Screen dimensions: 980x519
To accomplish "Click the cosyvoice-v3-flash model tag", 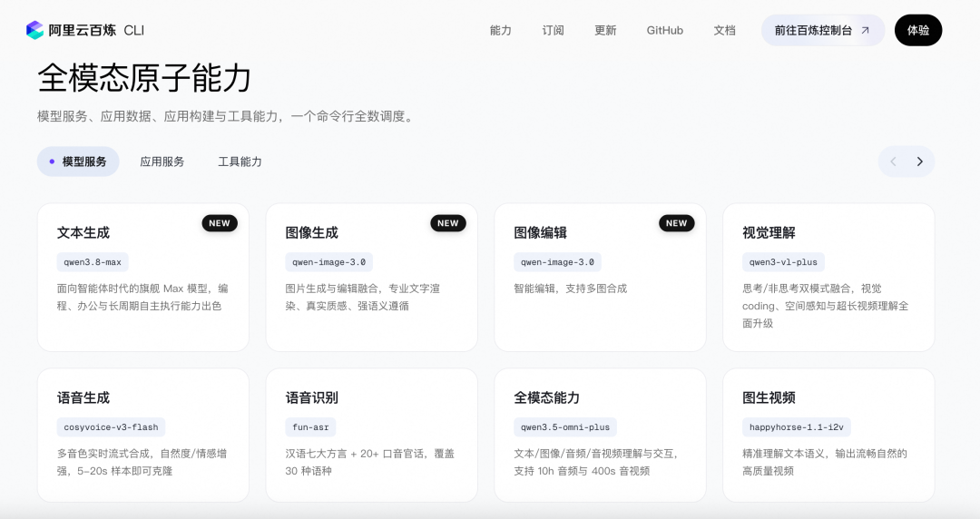I will pos(111,427).
